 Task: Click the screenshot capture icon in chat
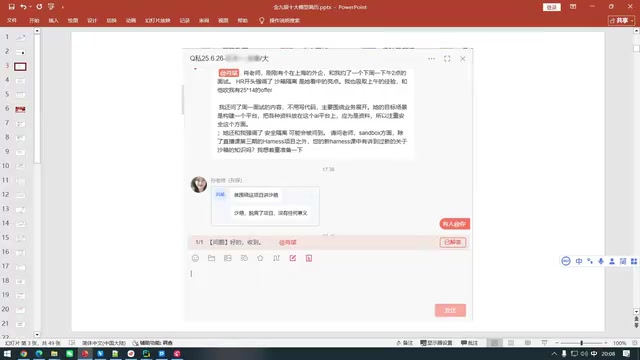(x=244, y=258)
